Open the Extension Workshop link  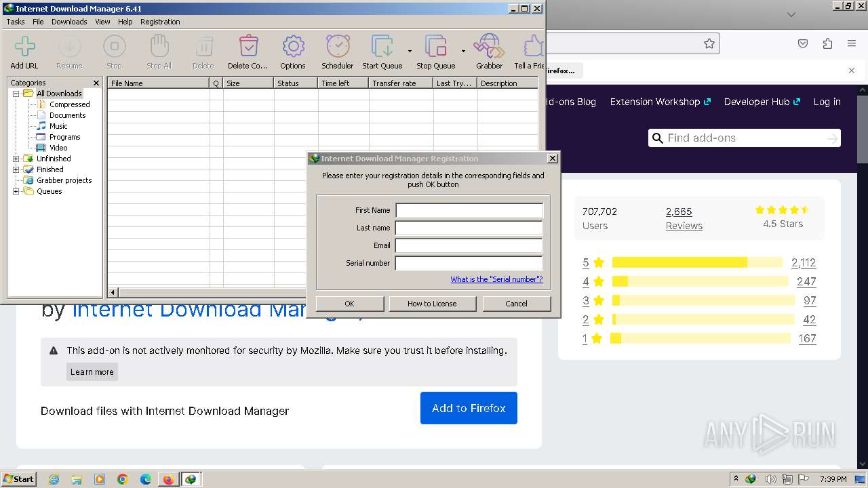click(660, 102)
